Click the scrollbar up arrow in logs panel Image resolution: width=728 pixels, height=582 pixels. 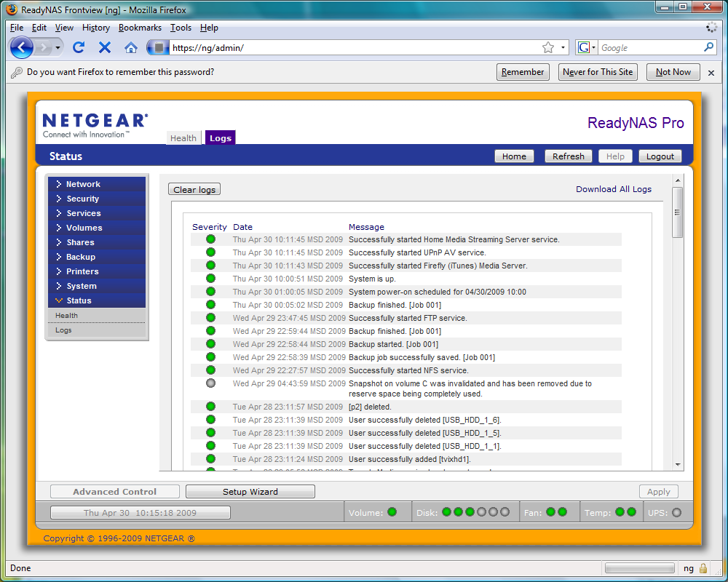pyautogui.click(x=678, y=180)
